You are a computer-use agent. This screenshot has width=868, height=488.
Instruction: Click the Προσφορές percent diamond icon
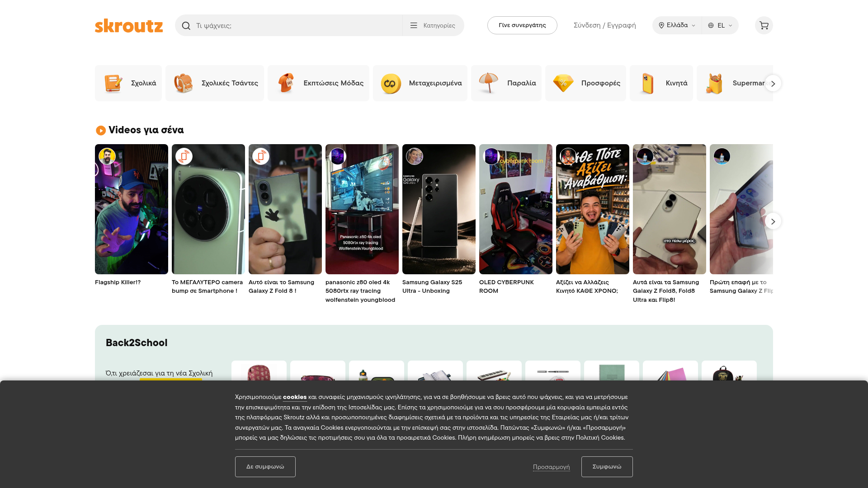(563, 83)
